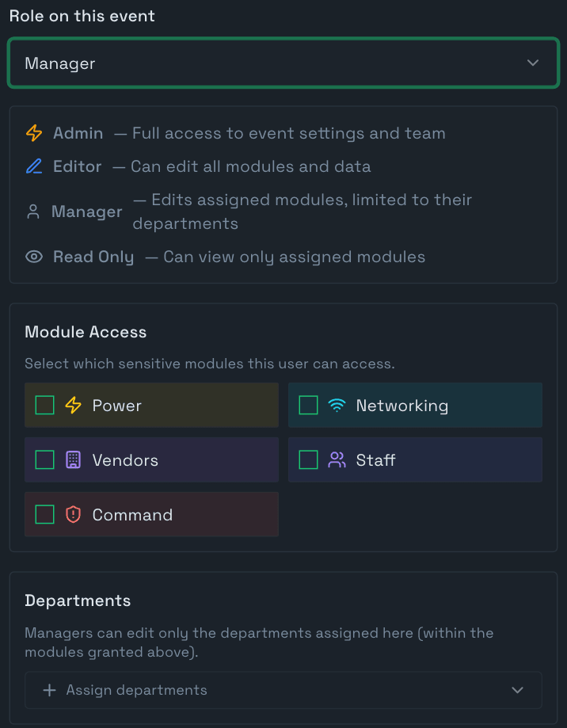The width and height of the screenshot is (567, 728).
Task: Click the Editor pencil icon
Action: [34, 166]
